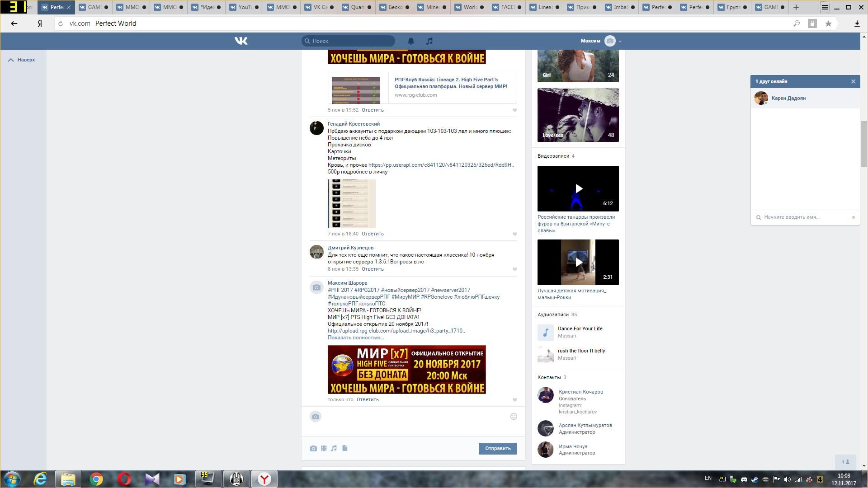868x488 pixels.
Task: Open the notifications bell icon
Action: click(411, 41)
